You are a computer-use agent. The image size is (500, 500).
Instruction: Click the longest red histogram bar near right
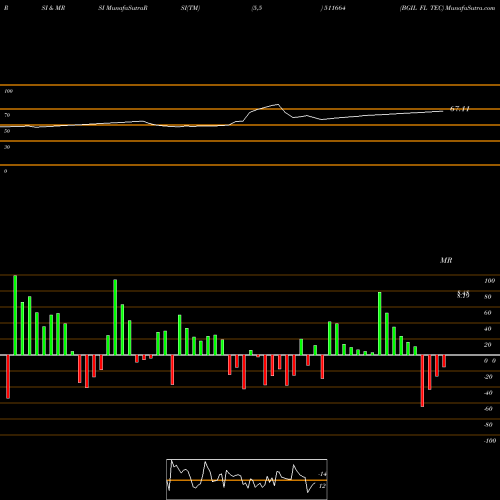[x=422, y=381]
